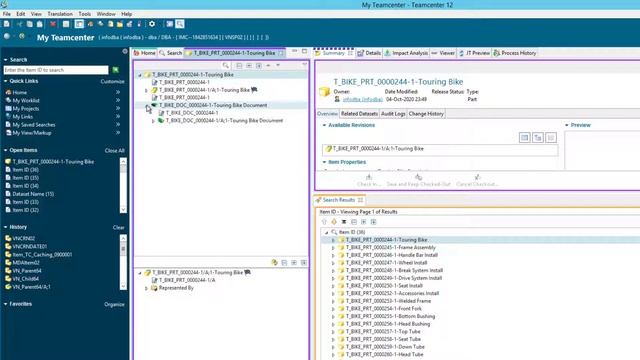This screenshot has width=640, height=360.
Task: Collapse the History section
Action: click(x=6, y=227)
